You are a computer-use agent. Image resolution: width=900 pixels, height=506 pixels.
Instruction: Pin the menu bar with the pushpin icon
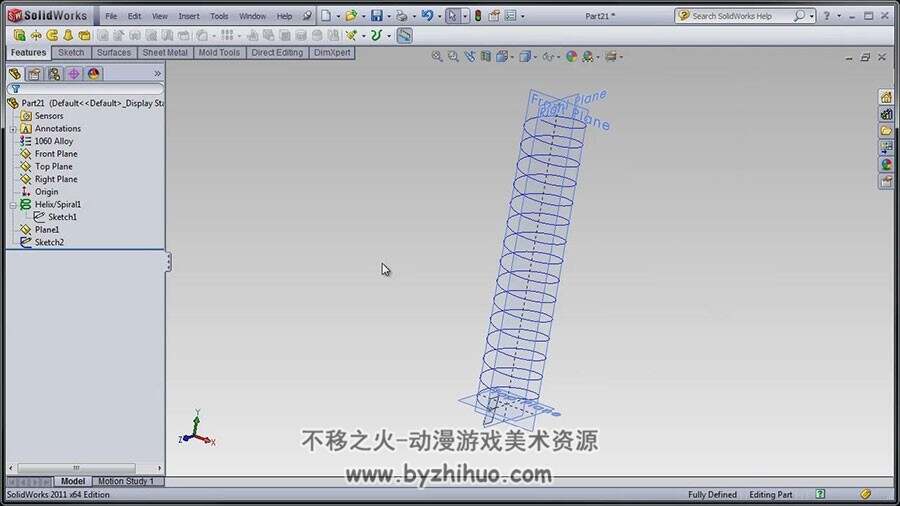pos(307,16)
